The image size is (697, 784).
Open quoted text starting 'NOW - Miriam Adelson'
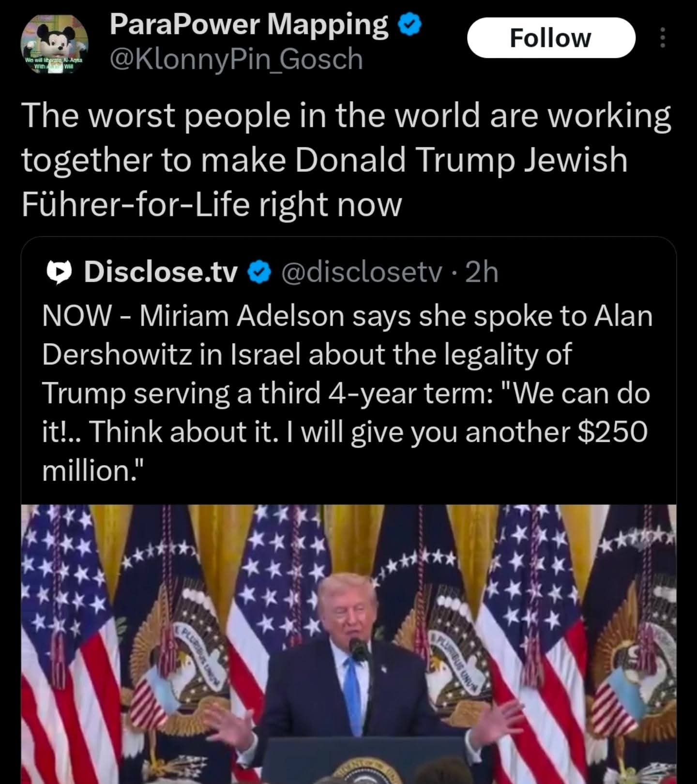347,393
